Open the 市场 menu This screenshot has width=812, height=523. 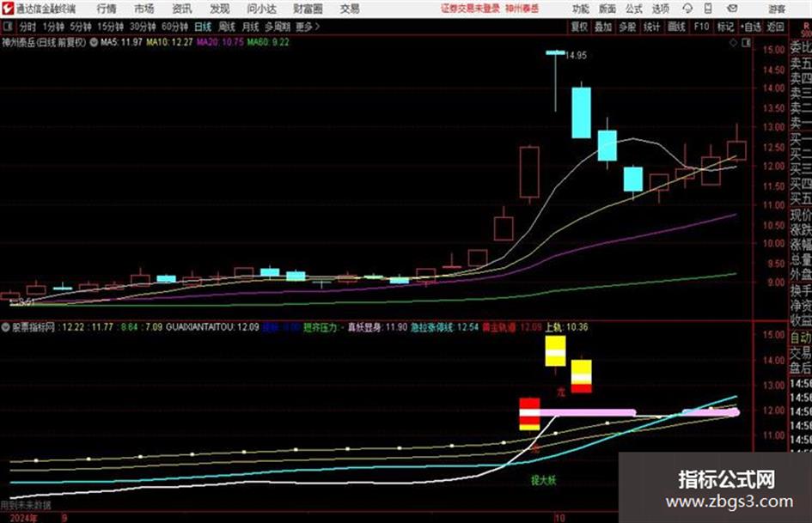144,9
